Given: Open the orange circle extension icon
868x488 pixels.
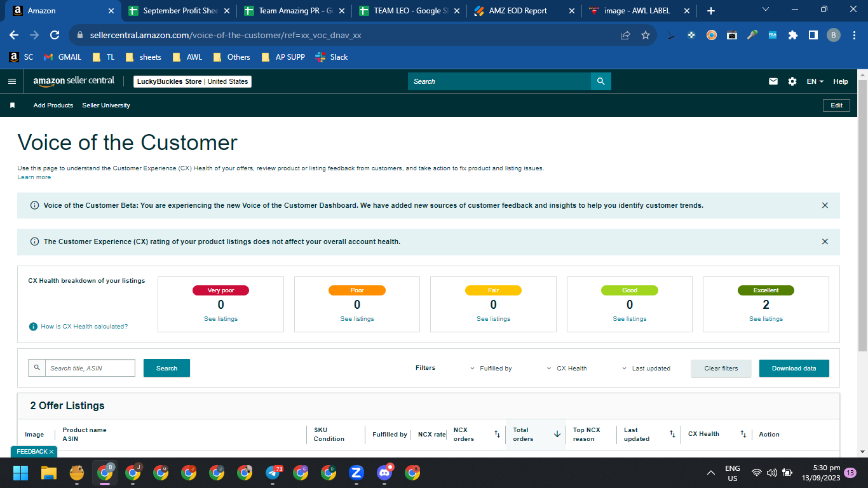Looking at the screenshot, I should pyautogui.click(x=712, y=35).
